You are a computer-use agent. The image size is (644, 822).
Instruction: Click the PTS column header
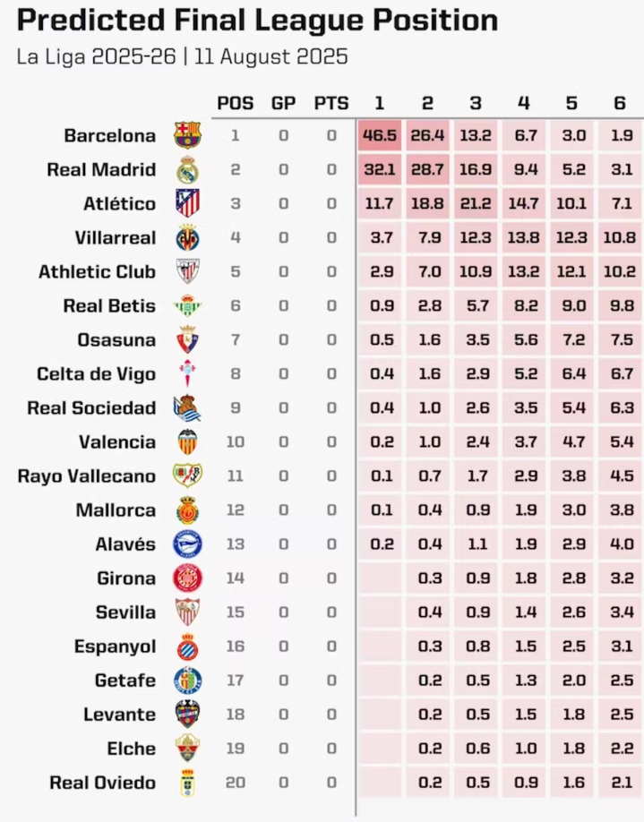pyautogui.click(x=331, y=103)
